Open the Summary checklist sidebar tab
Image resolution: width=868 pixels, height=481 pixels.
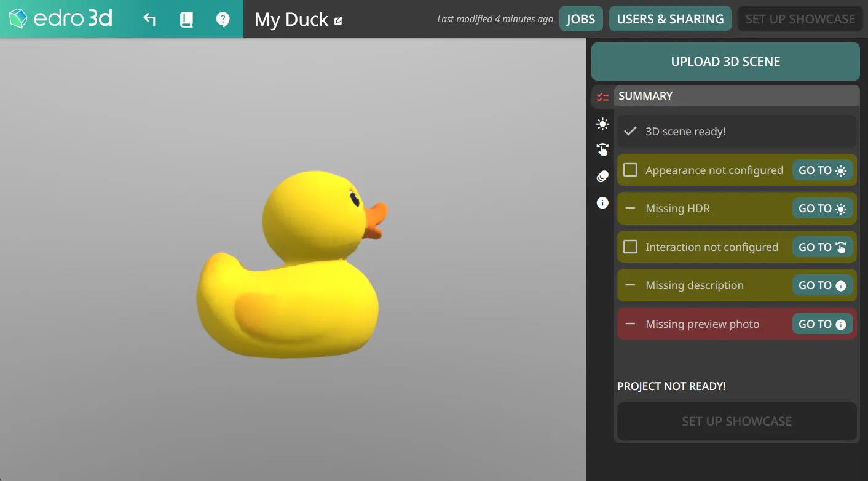[602, 97]
